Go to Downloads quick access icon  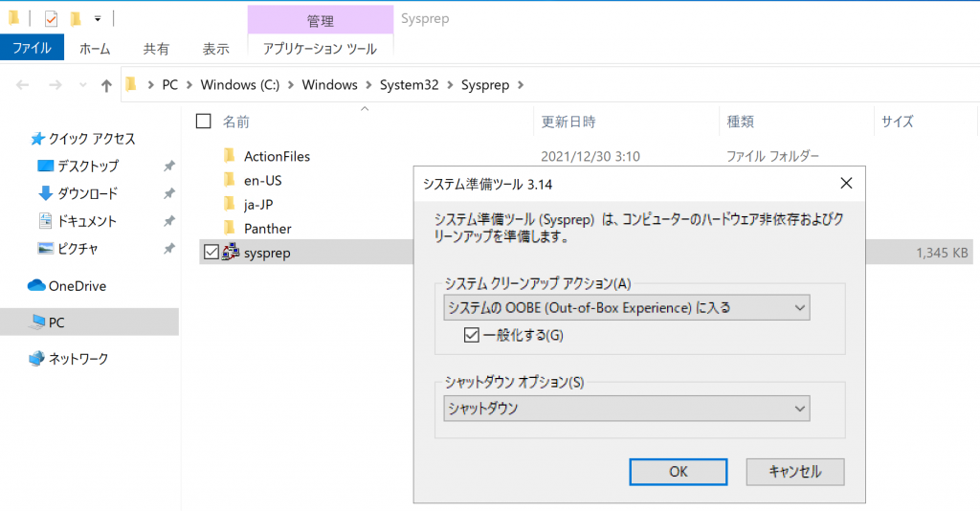[x=45, y=193]
